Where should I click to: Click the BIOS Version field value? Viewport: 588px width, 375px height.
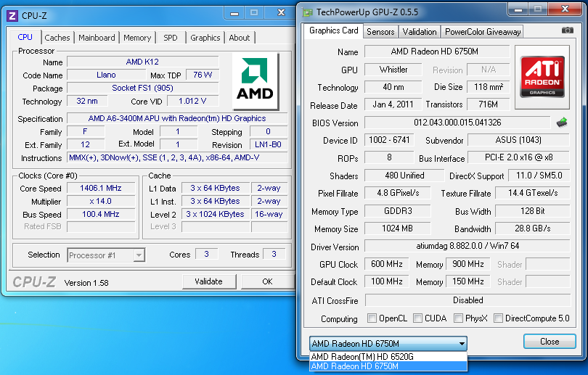(x=457, y=123)
